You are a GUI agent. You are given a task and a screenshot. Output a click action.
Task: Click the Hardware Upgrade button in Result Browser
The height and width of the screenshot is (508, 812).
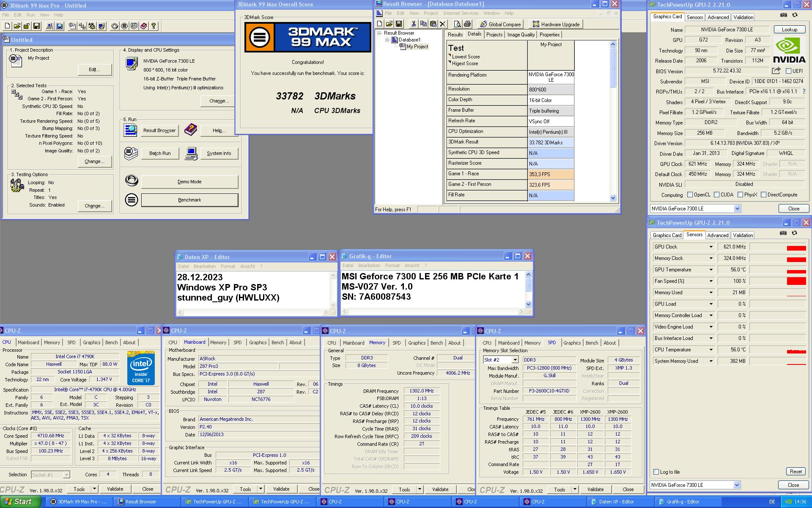556,24
